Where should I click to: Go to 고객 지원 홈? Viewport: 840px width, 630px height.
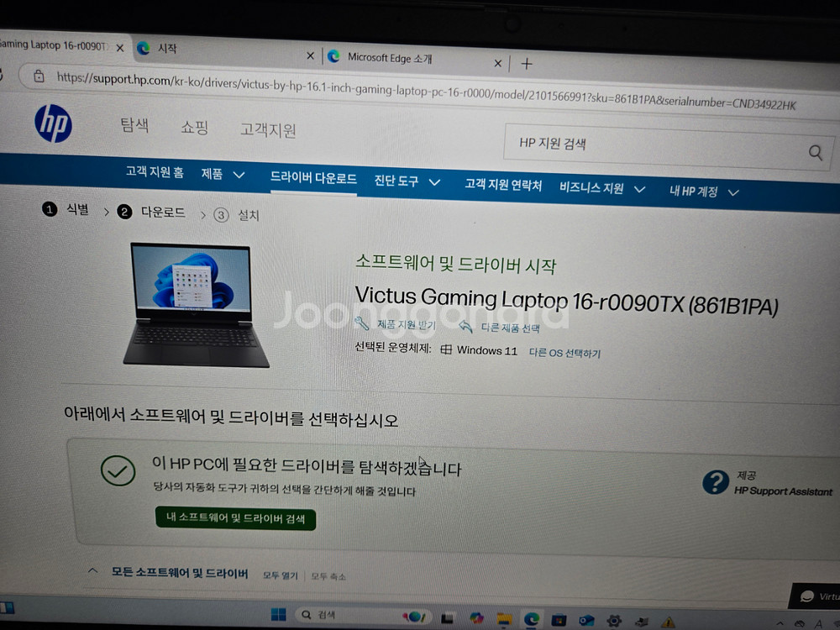pyautogui.click(x=155, y=172)
